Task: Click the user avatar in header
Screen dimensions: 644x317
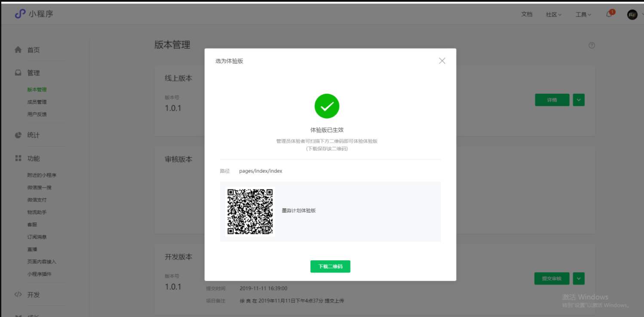Action: 632,15
